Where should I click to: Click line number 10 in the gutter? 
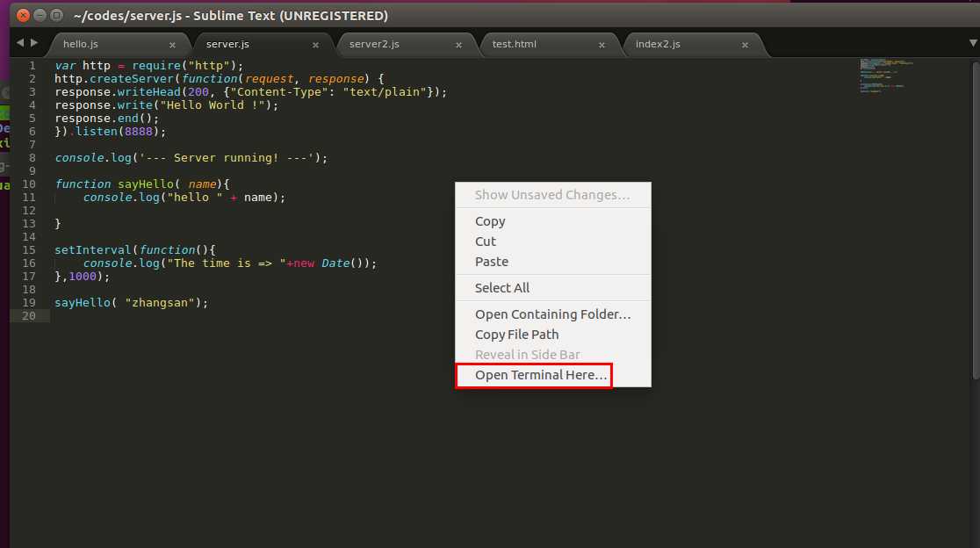(29, 184)
